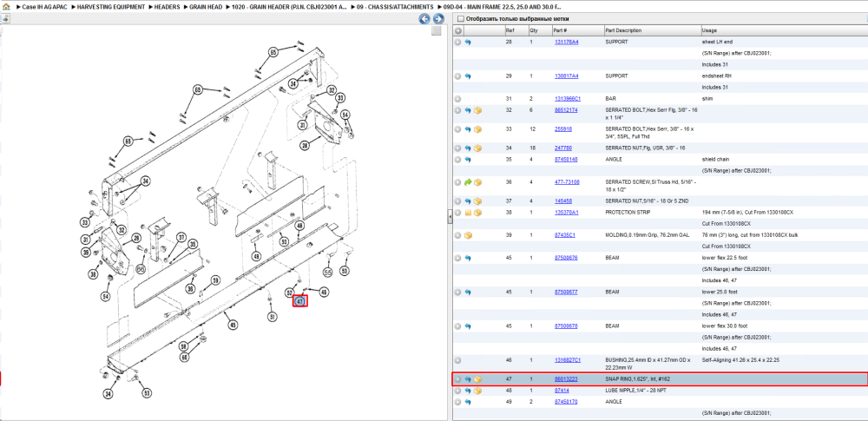This screenshot has width=868, height=421.
Task: Open 1020 - GRAIN HEADER breadcrumb
Action: click(x=290, y=7)
